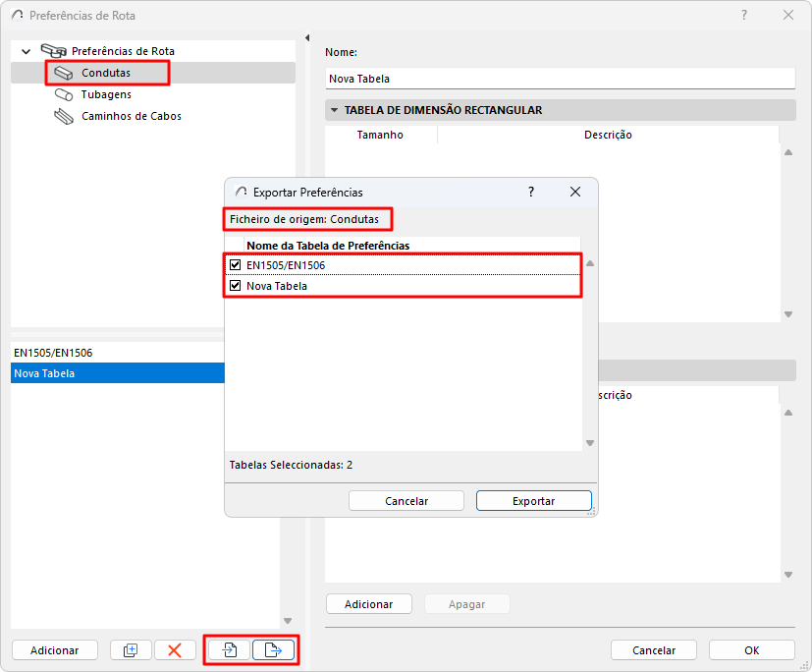Click the Ficheiro de origem: Condutas label
This screenshot has height=672, width=812.
(304, 219)
